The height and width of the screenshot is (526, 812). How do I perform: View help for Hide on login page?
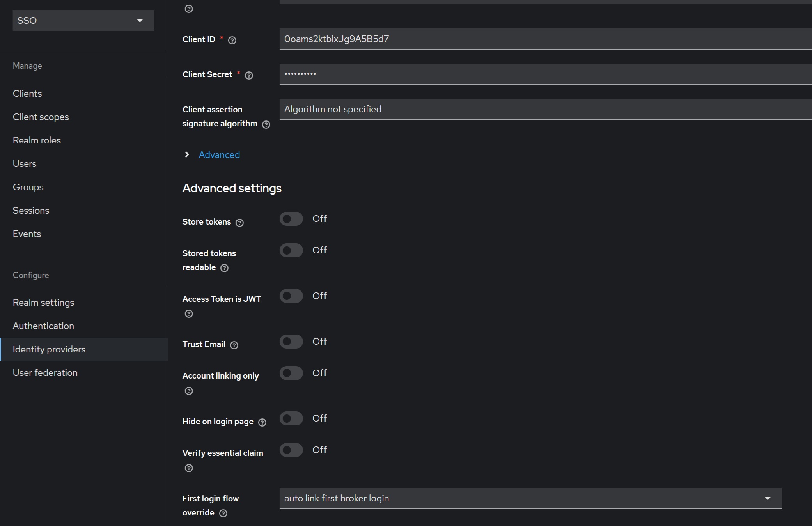(x=262, y=422)
